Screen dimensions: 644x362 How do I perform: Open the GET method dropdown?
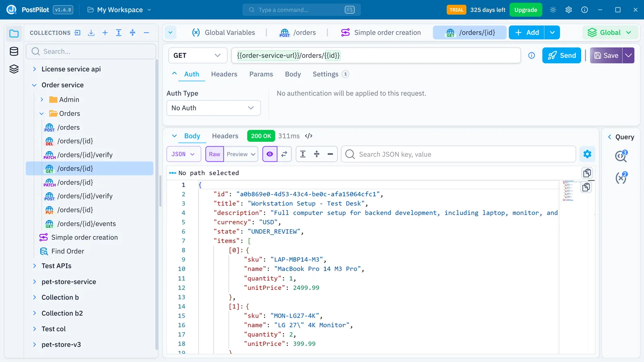click(198, 56)
